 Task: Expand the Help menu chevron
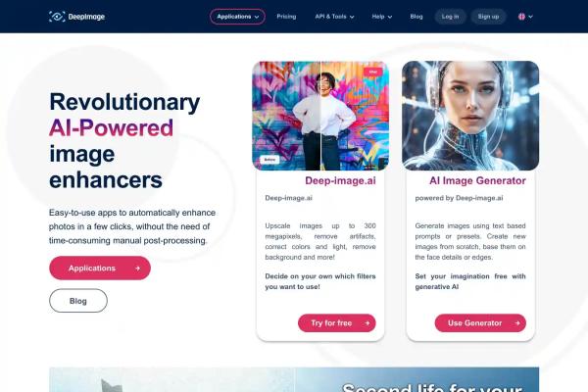(x=390, y=17)
